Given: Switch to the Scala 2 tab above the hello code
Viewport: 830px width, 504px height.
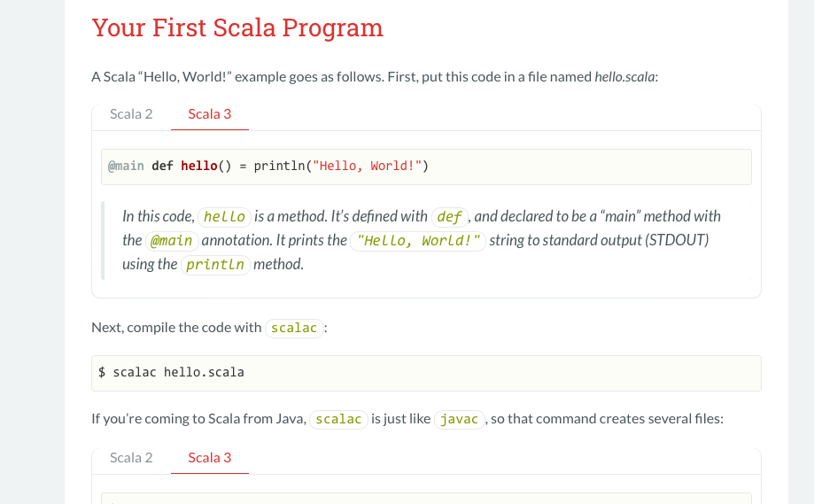Looking at the screenshot, I should (x=131, y=114).
